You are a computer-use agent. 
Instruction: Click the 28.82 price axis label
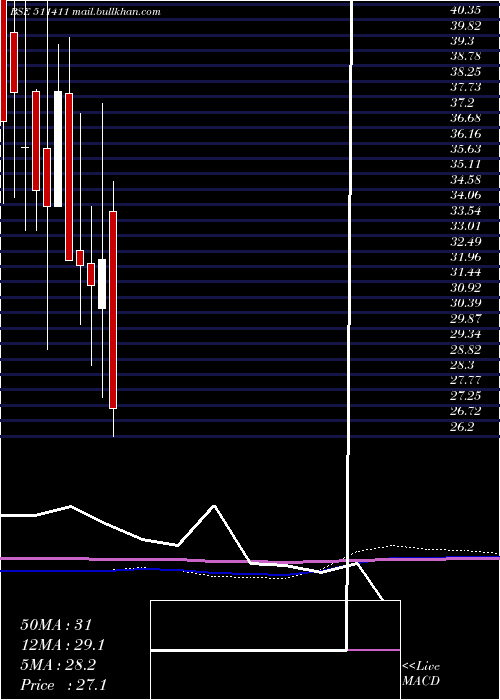(465, 350)
